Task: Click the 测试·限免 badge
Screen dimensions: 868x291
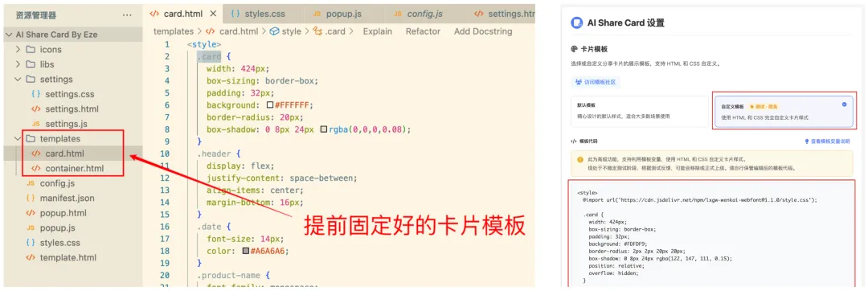Action: [764, 106]
